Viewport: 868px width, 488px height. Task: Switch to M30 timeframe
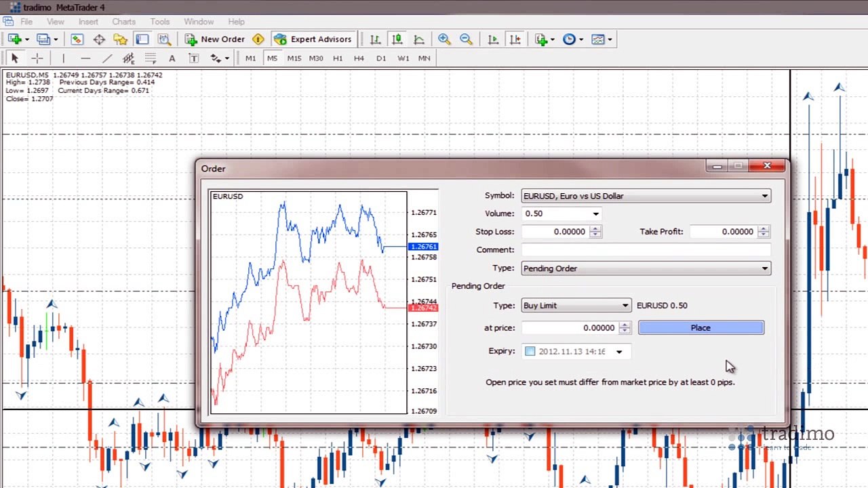click(316, 58)
